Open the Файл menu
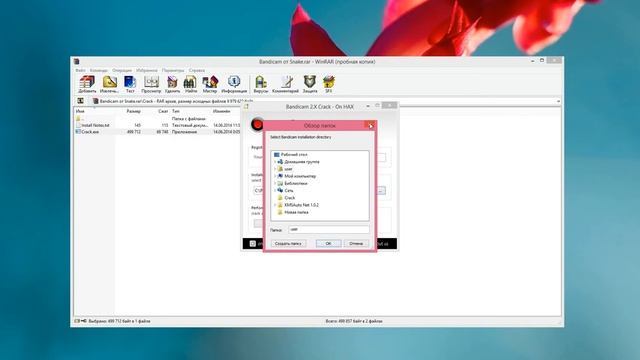The height and width of the screenshot is (360, 640). coord(80,70)
